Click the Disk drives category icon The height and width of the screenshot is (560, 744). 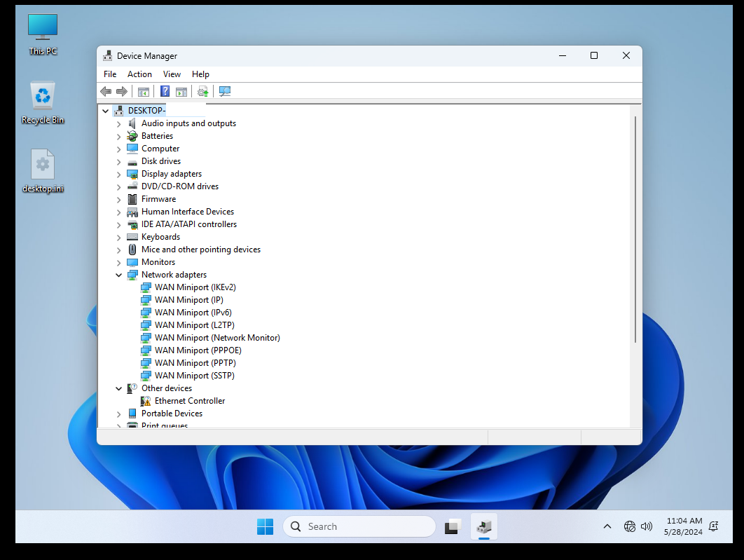pos(132,162)
